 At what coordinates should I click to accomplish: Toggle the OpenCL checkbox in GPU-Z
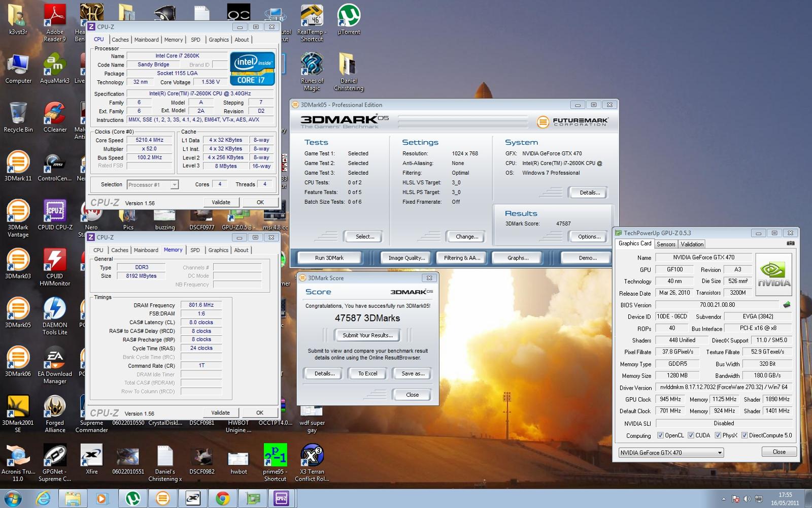click(x=660, y=435)
